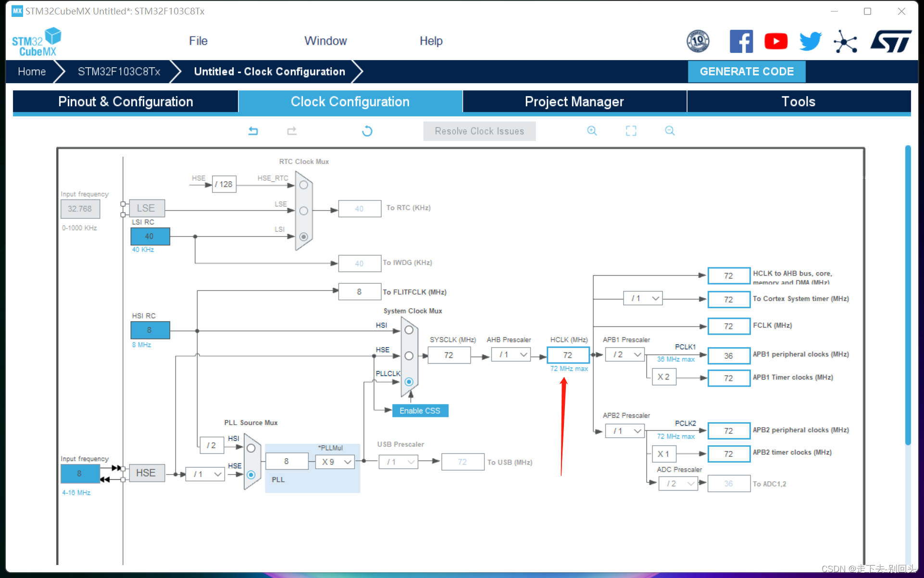Open the Facebook icon link
The image size is (924, 578).
(x=741, y=41)
